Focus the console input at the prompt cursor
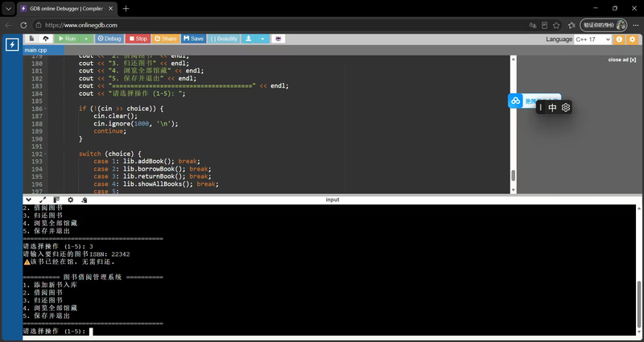644x342 pixels. click(x=91, y=332)
